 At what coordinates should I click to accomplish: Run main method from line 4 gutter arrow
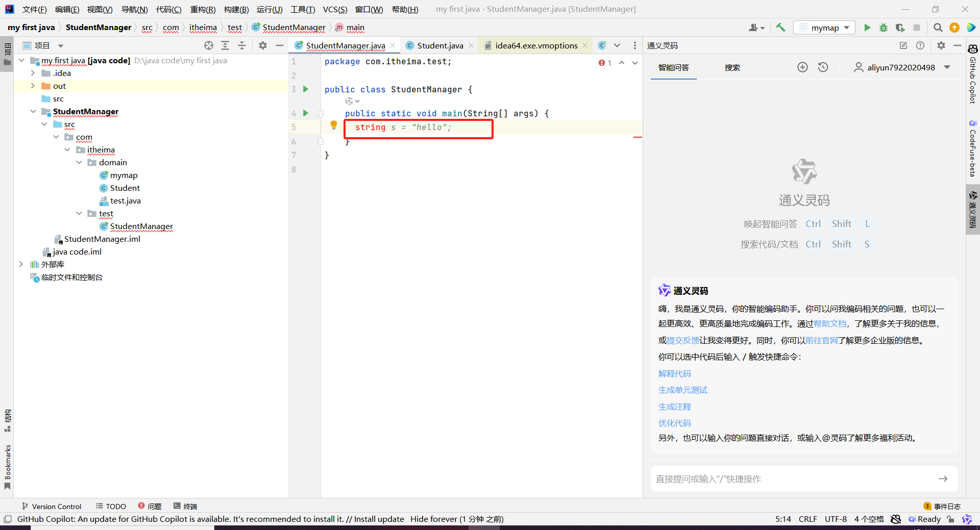(x=306, y=113)
